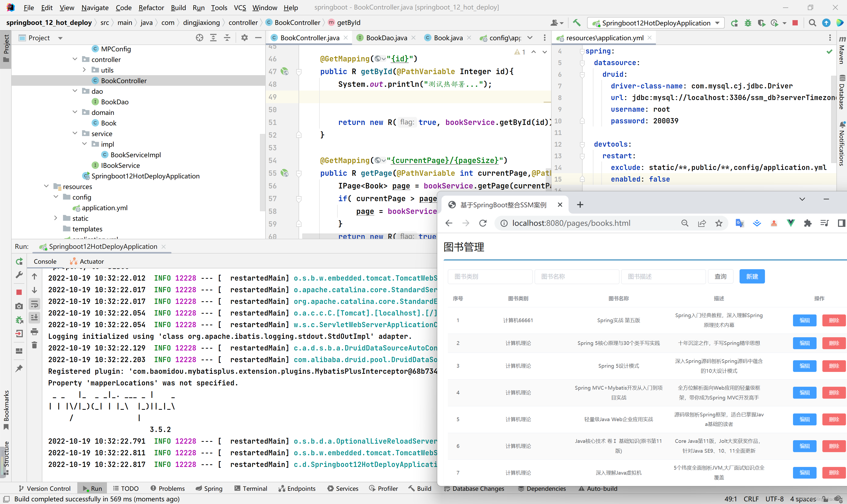Image resolution: width=847 pixels, height=504 pixels.
Task: Go back in the browser
Action: [449, 223]
